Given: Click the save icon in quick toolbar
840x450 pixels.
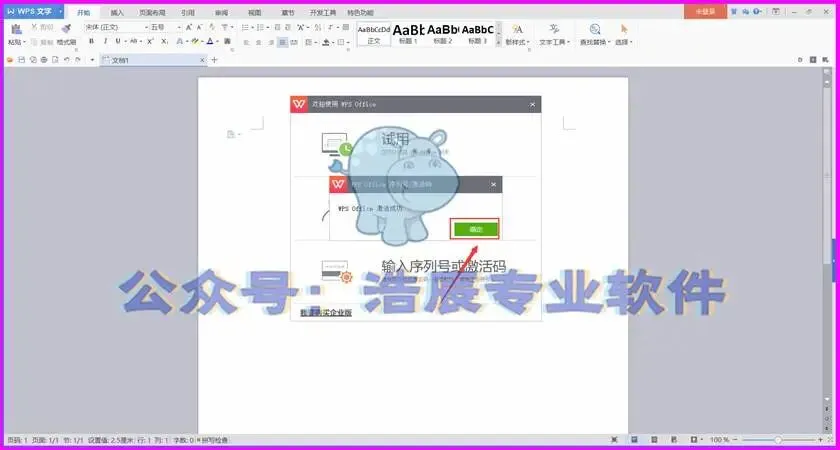Looking at the screenshot, I should click(x=21, y=60).
